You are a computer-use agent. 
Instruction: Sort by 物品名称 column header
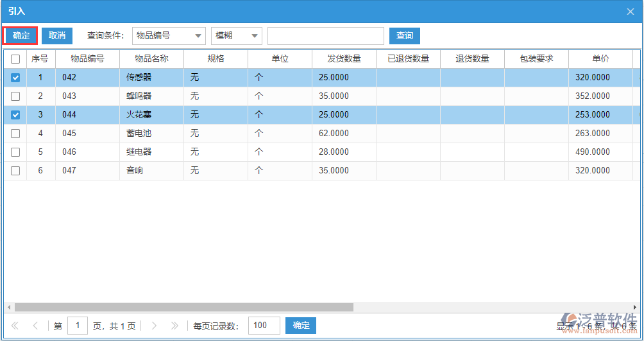tap(151, 59)
